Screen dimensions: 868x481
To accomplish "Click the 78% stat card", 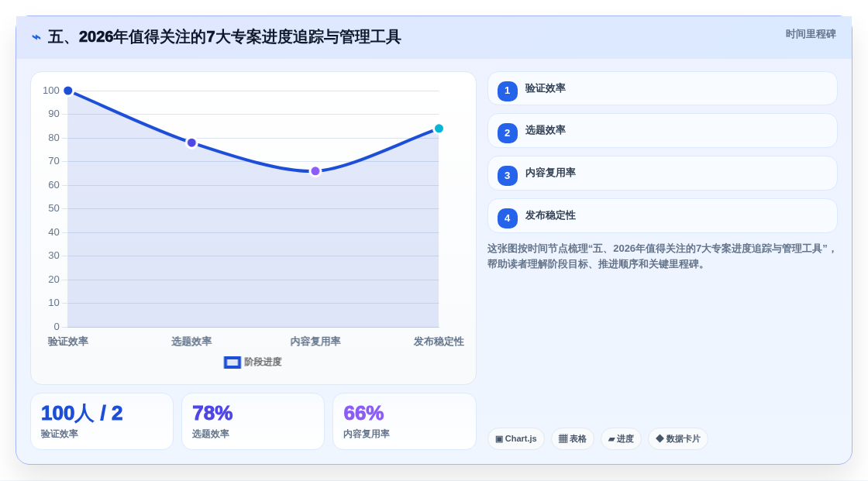I will click(253, 421).
